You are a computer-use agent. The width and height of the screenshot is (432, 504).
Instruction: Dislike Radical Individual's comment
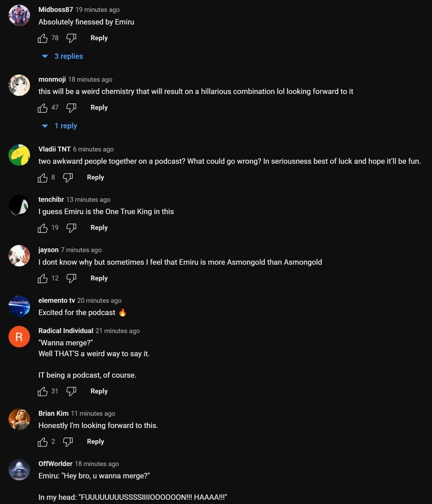(71, 392)
